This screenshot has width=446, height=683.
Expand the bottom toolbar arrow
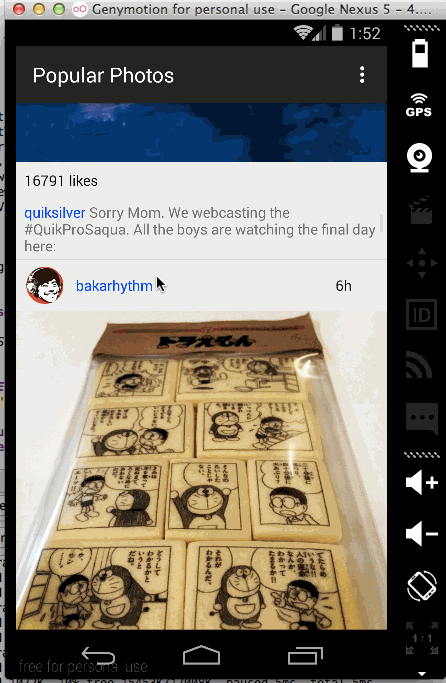pyautogui.click(x=421, y=674)
